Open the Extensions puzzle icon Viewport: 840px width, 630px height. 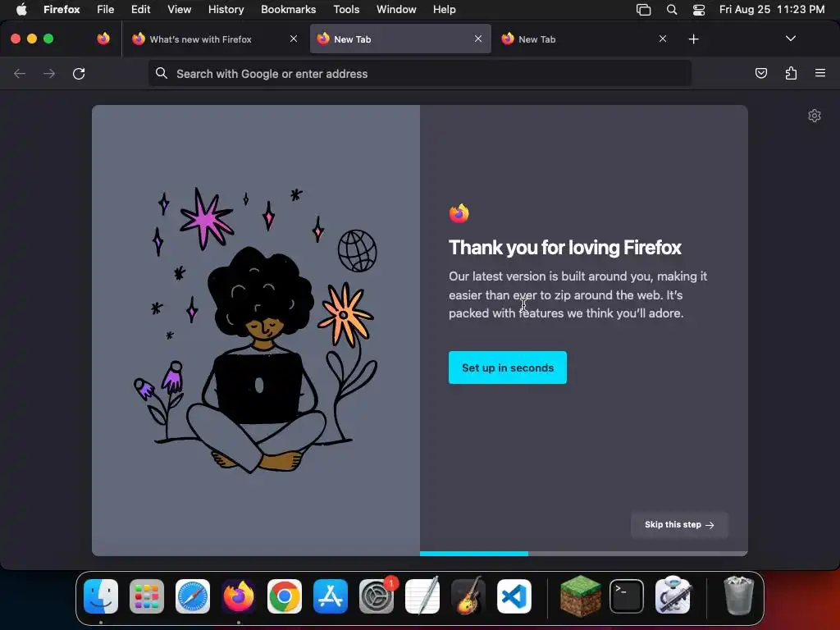[791, 73]
